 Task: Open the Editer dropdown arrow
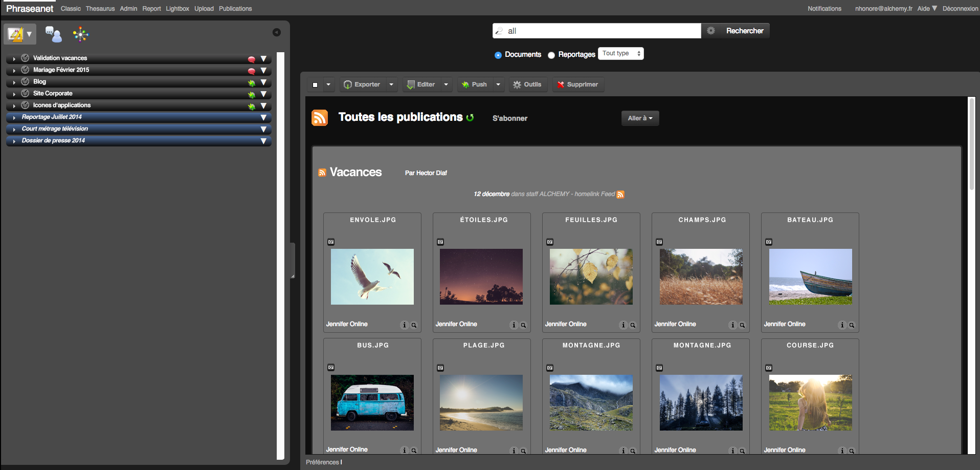click(x=446, y=84)
